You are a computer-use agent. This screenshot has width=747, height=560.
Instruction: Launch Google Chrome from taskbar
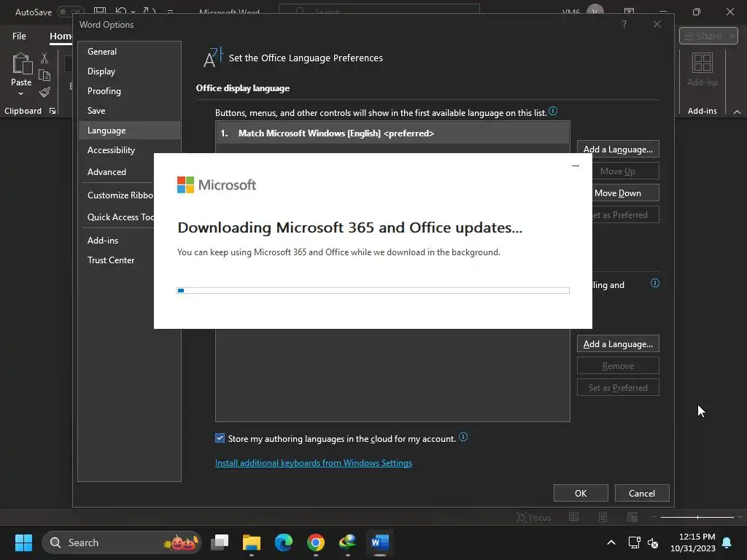(316, 542)
